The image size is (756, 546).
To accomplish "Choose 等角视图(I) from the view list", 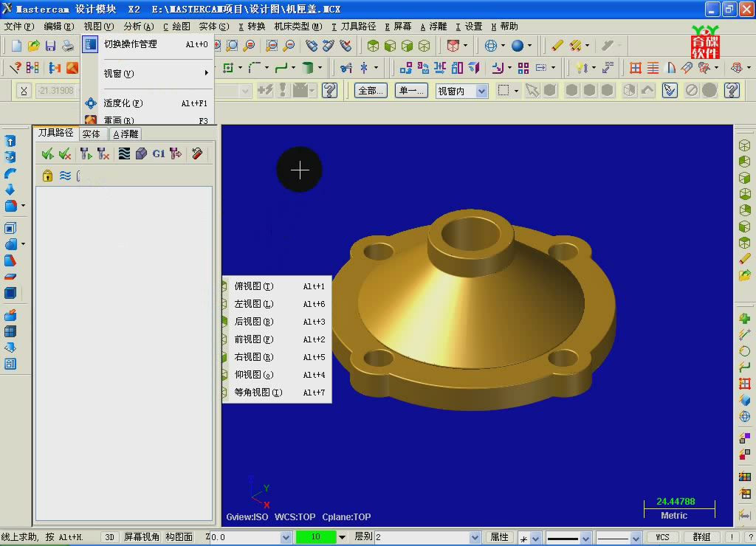I will pyautogui.click(x=277, y=393).
